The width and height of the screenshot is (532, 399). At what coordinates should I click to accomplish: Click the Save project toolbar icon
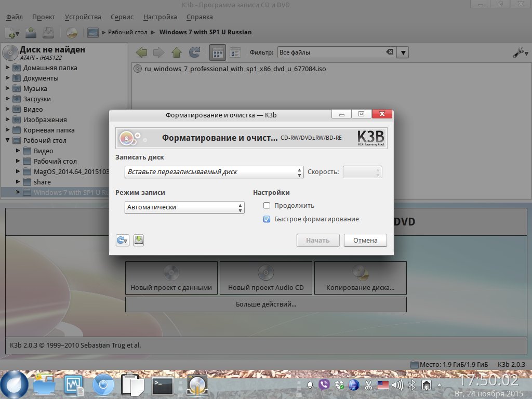click(48, 33)
